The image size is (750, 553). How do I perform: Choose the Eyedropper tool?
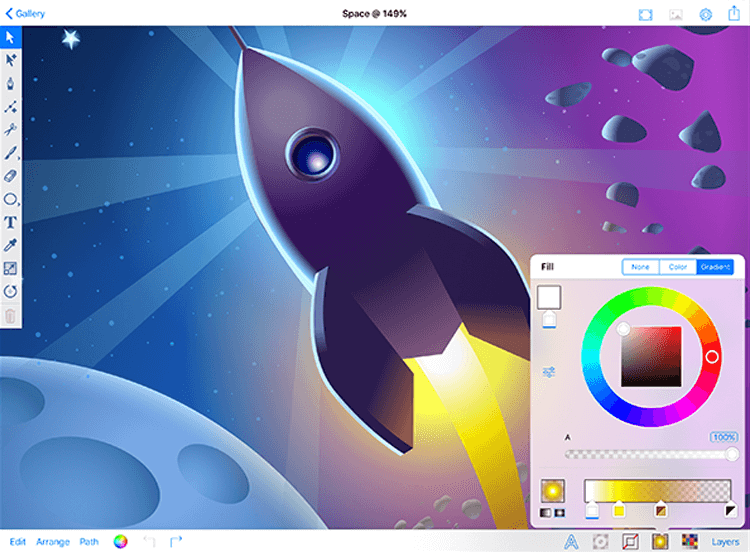11,245
